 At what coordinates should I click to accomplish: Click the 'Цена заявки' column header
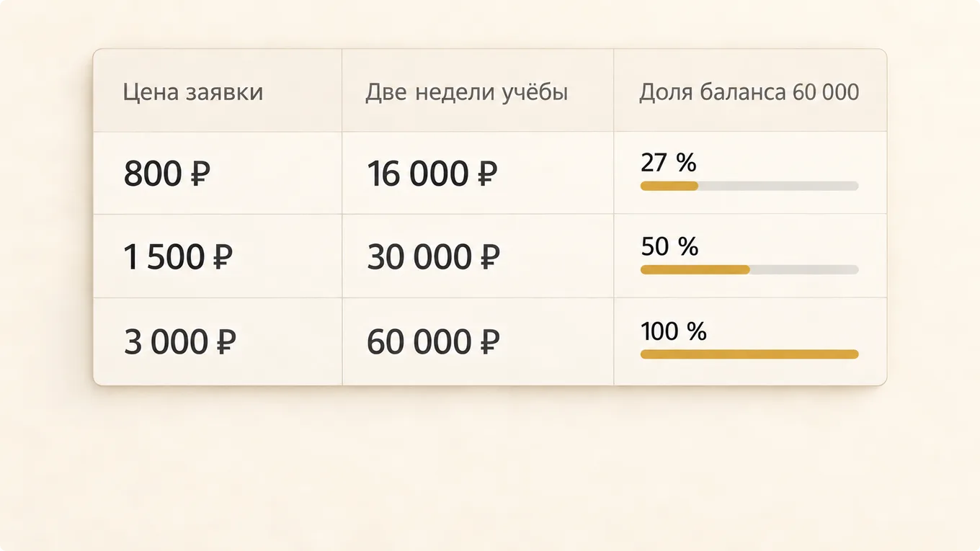pos(193,92)
